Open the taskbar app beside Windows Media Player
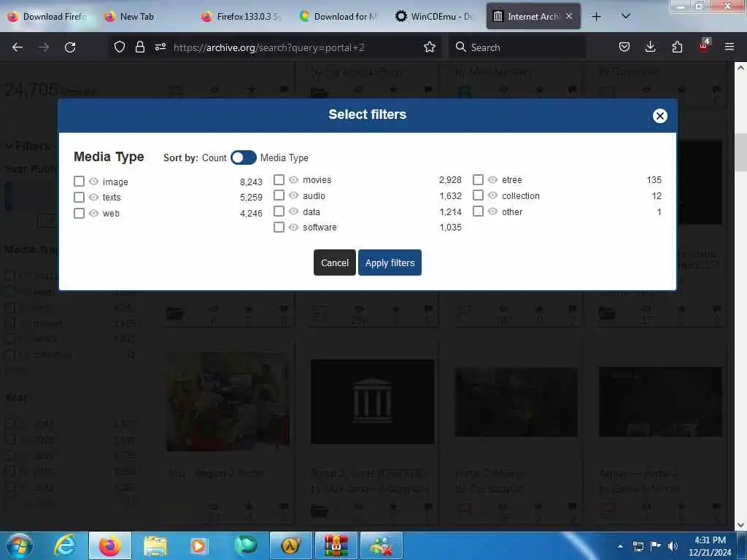Screen dimensions: 747x560 pyautogui.click(x=246, y=545)
